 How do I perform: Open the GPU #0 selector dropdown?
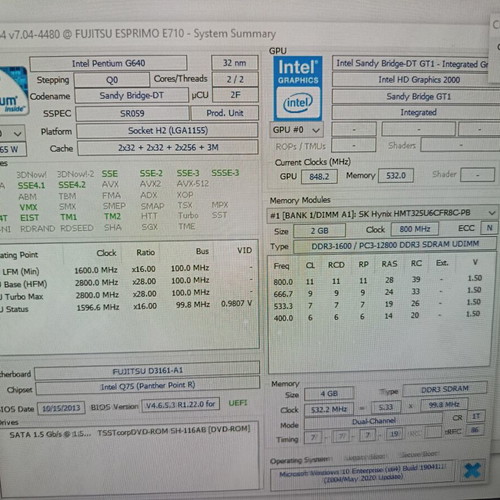[296, 130]
